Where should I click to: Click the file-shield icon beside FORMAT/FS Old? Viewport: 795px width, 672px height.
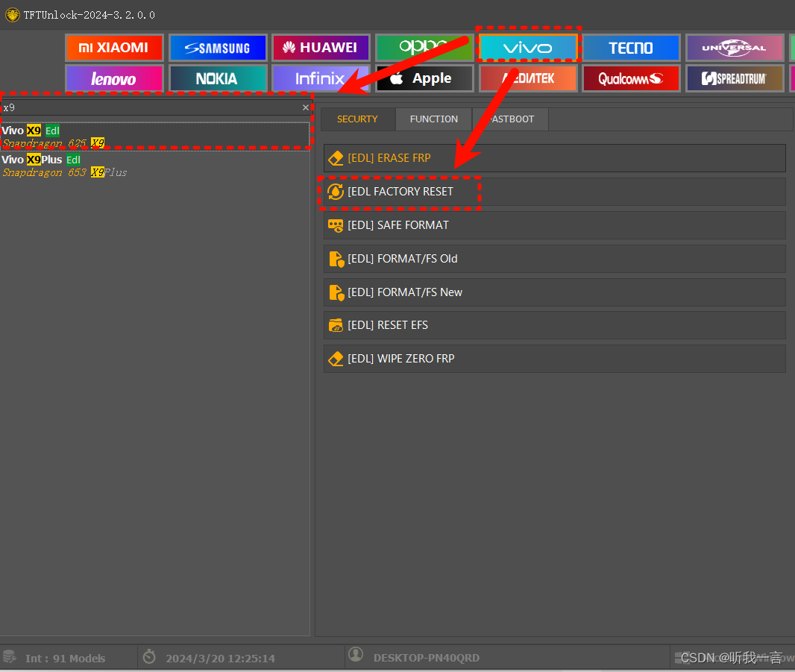pyautogui.click(x=336, y=259)
